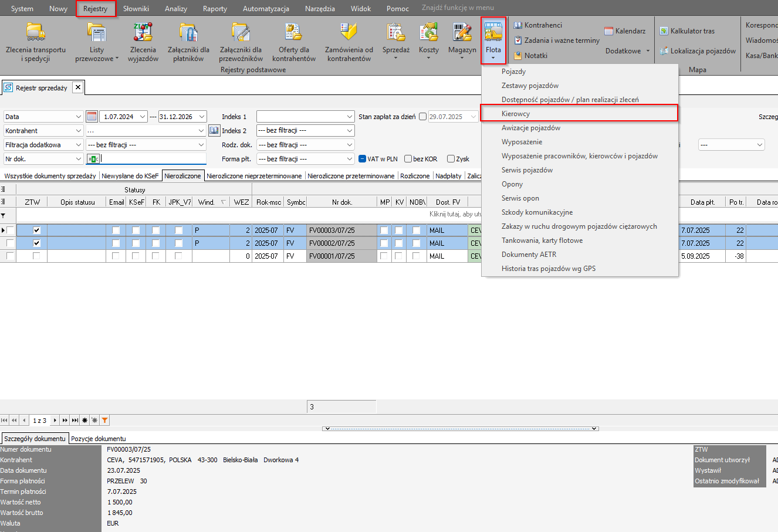
Task: Open the Pozycje dokumentu tab
Action: click(x=98, y=439)
